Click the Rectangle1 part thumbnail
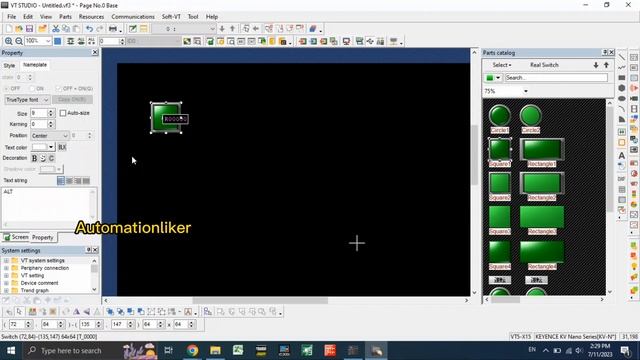The image size is (640, 360). [x=542, y=149]
